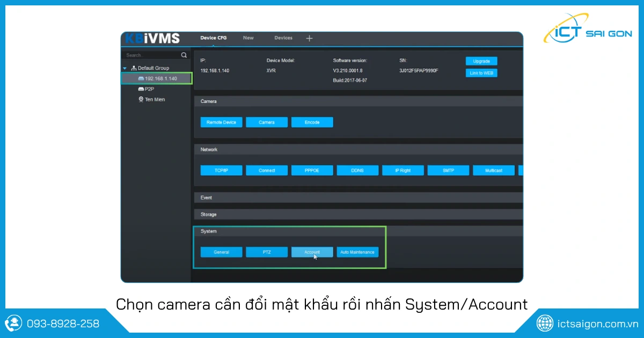The width and height of the screenshot is (644, 338).
Task: Click software version V3.210.0001.8
Action: (348, 71)
